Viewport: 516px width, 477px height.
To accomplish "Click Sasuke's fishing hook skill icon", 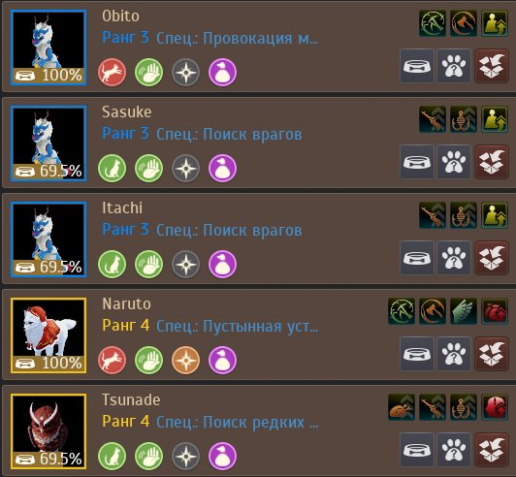I will tap(463, 119).
